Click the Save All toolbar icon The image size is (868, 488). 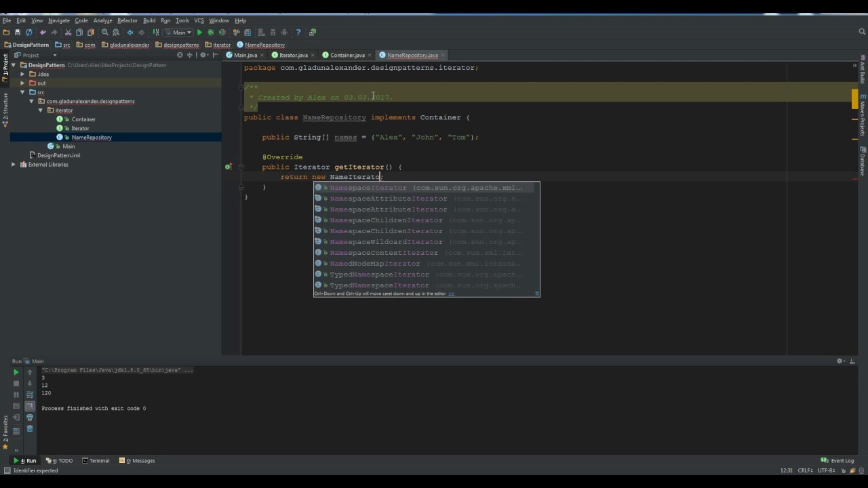click(x=18, y=32)
